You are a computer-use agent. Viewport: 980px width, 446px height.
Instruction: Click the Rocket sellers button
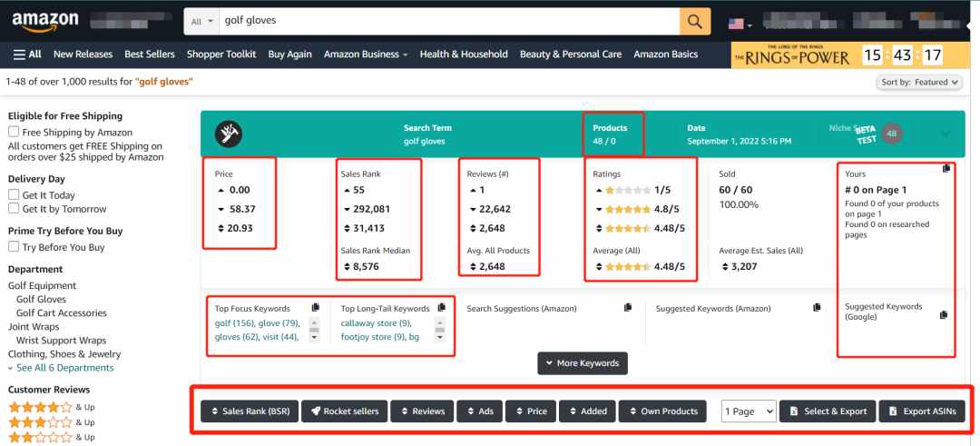click(x=345, y=411)
